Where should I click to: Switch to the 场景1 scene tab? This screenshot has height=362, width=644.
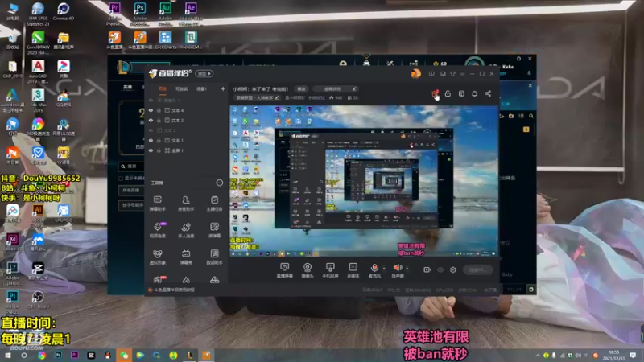tap(201, 88)
